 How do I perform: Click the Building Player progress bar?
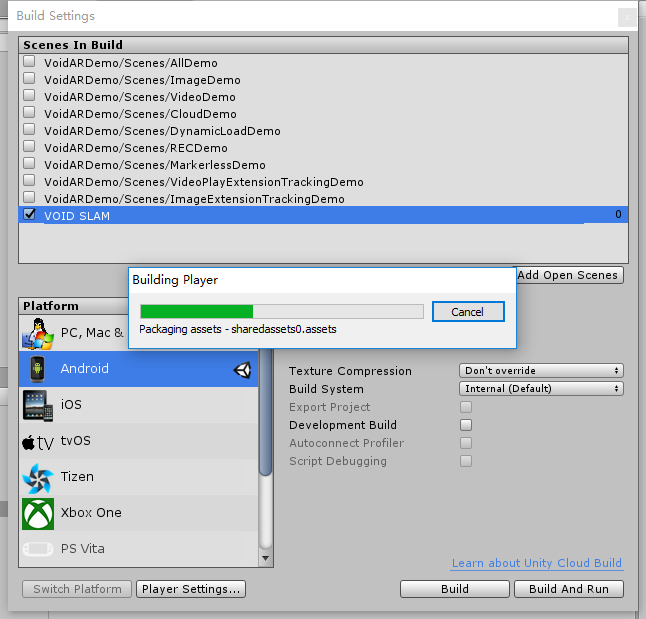(282, 312)
